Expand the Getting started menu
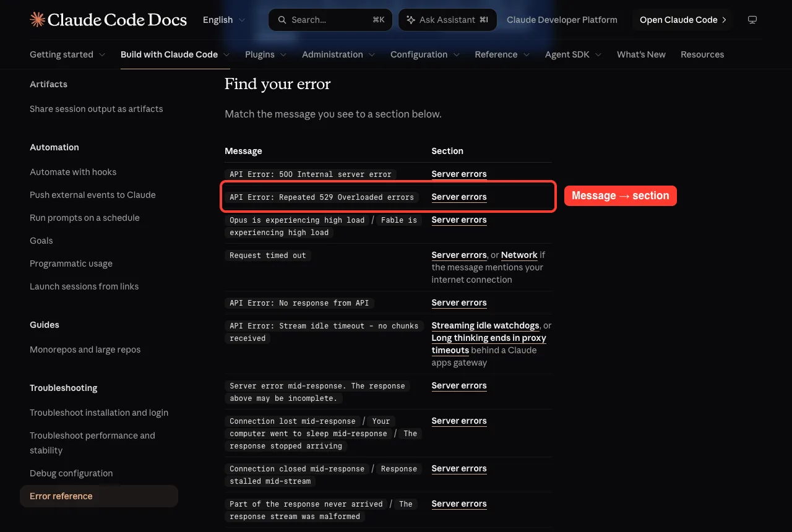This screenshot has width=792, height=532. click(x=67, y=54)
